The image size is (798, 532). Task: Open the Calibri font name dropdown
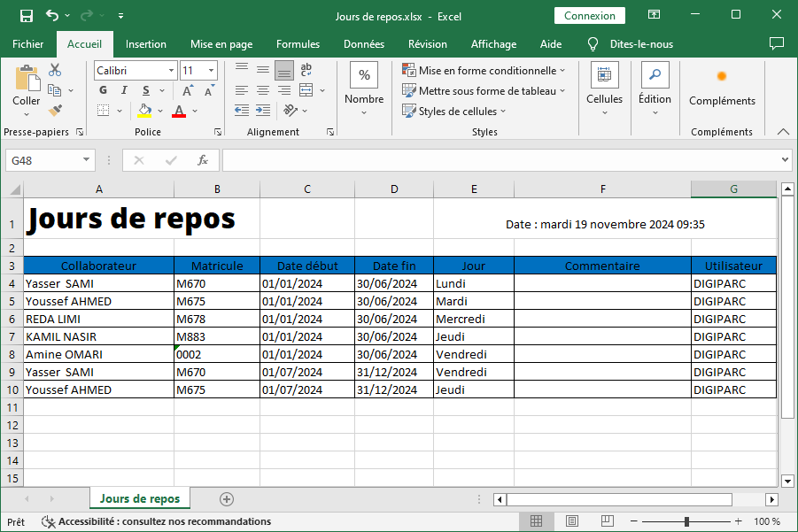click(172, 71)
